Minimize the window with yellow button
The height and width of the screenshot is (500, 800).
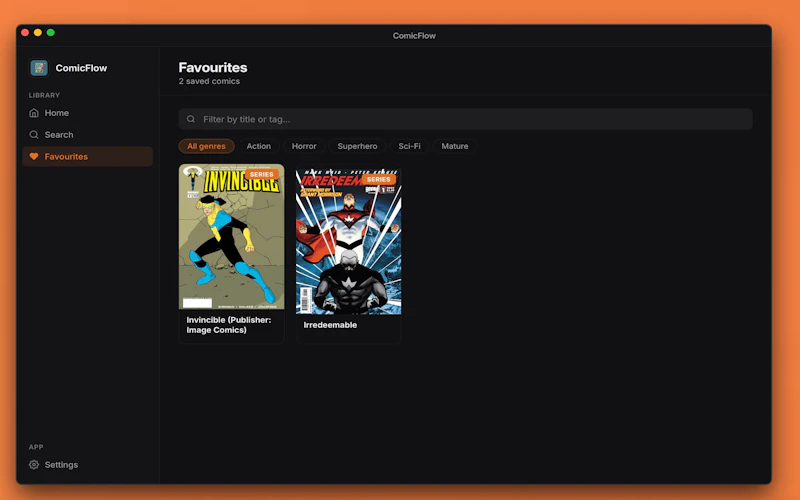point(38,33)
